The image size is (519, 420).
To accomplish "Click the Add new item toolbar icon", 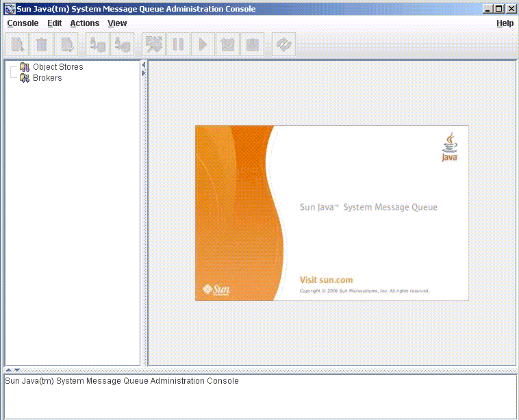I will point(17,44).
